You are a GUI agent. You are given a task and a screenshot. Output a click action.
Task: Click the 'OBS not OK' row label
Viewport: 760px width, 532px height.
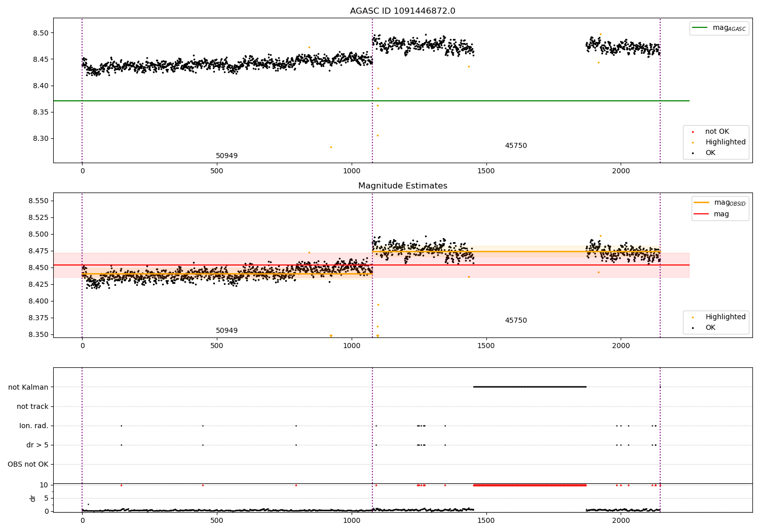(28, 464)
